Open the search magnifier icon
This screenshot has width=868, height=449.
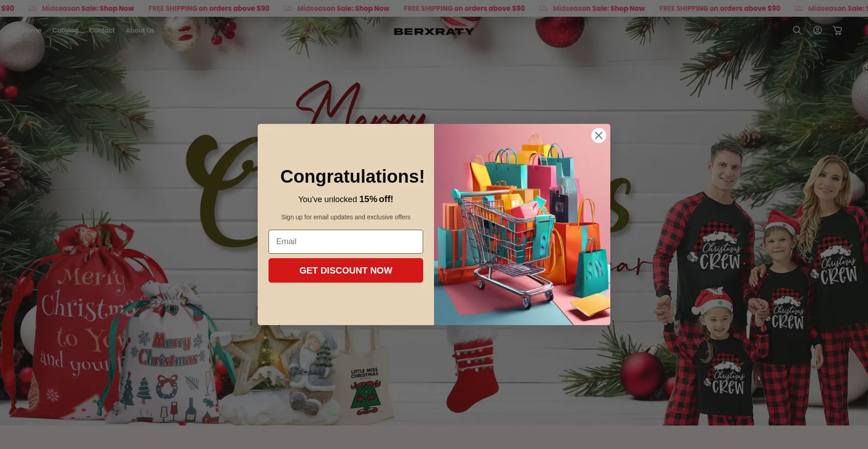tap(797, 30)
